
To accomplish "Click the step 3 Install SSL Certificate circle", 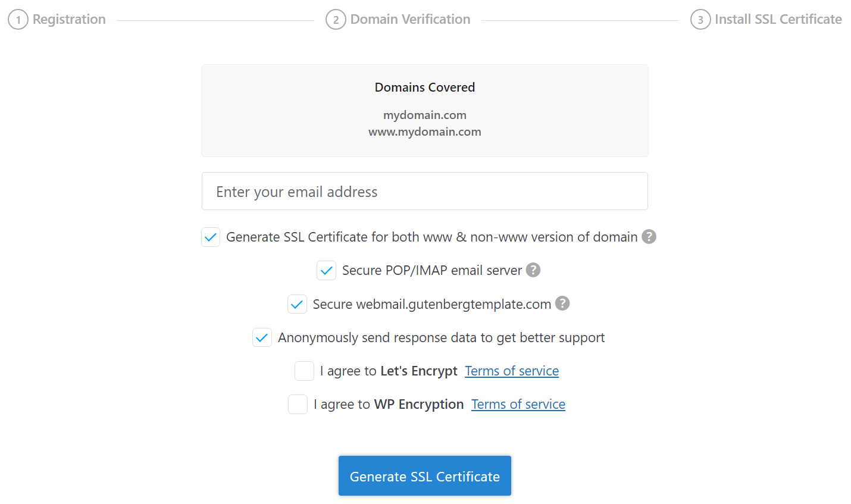I will [700, 19].
